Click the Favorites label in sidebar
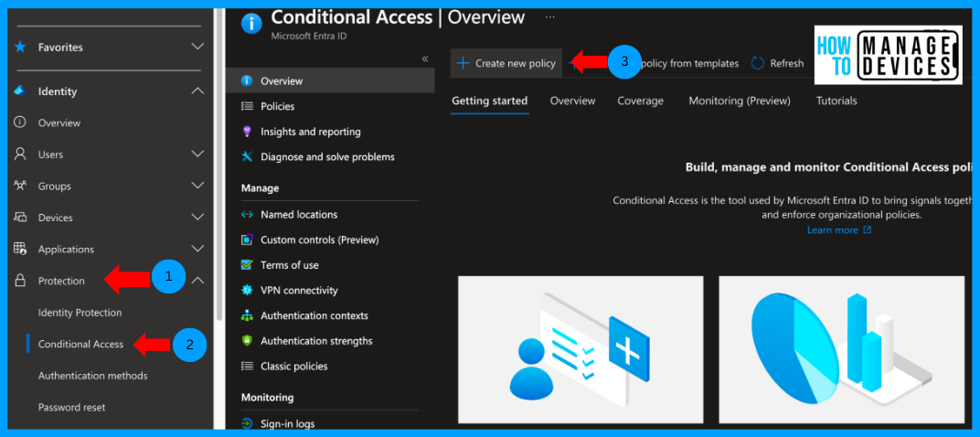This screenshot has height=437, width=980. point(60,47)
